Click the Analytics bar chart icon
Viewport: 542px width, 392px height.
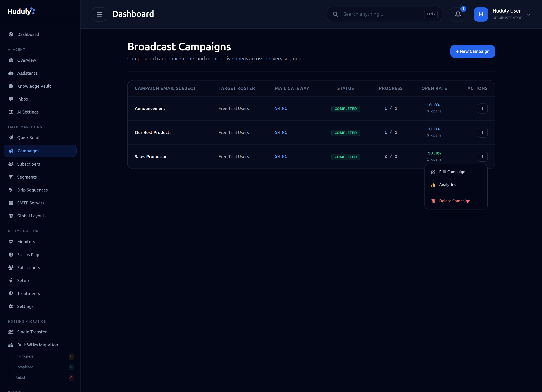coord(433,185)
